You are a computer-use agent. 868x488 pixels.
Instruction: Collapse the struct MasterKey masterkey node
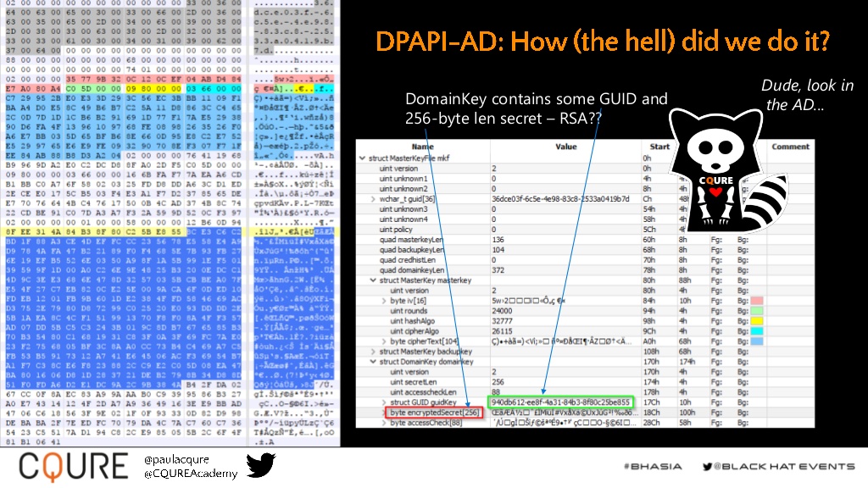[x=374, y=280]
